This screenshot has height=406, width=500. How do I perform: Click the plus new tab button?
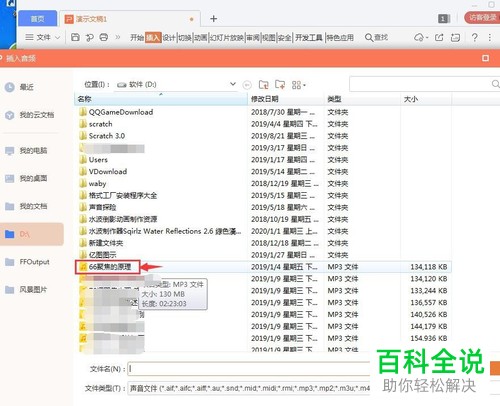tap(214, 19)
